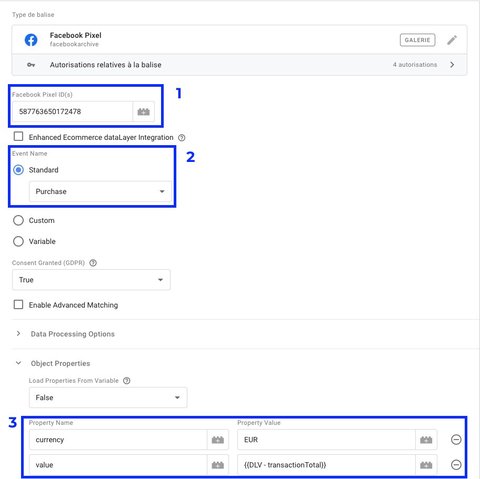Click the Autorisations relatives à la balise label
Screen dimensions: 480x479
click(x=106, y=65)
